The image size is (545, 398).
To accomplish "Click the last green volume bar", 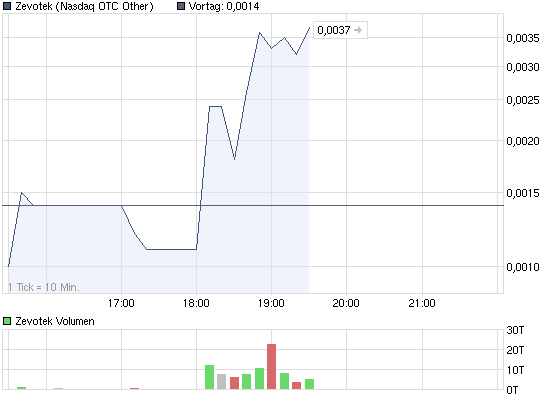I will pos(309,384).
